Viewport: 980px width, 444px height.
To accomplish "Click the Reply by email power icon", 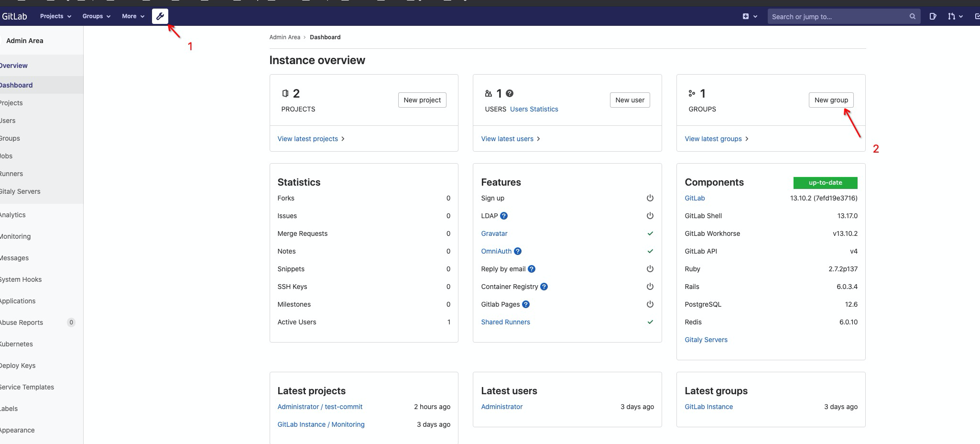I will pyautogui.click(x=650, y=269).
